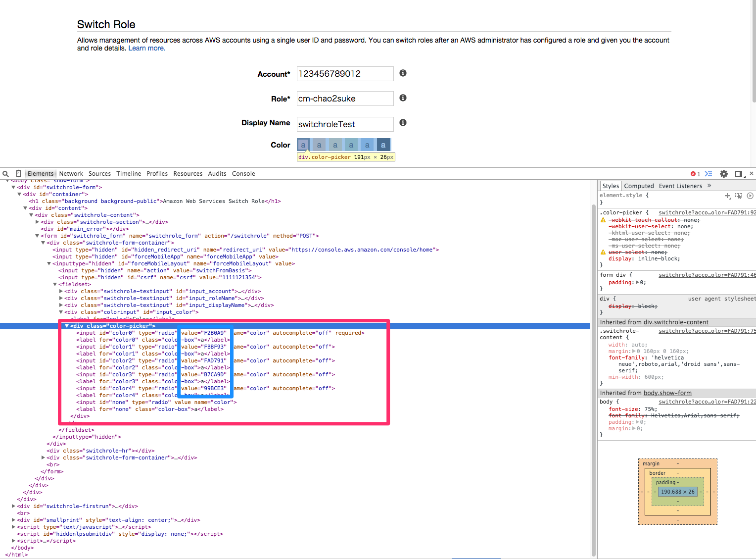
Task: Toggle the device mode phone icon
Action: pos(18,174)
